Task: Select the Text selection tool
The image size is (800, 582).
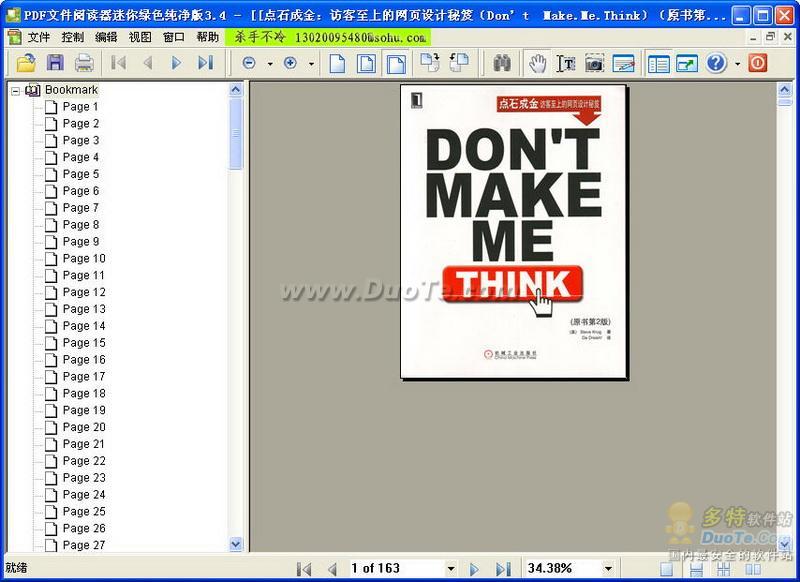Action: pyautogui.click(x=566, y=63)
